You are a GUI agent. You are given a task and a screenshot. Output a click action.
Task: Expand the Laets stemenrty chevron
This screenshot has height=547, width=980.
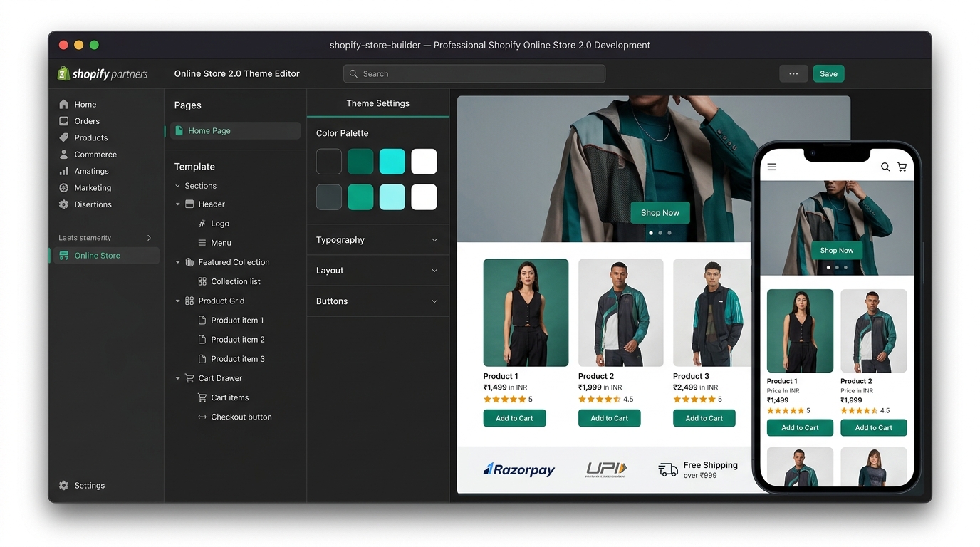point(149,238)
